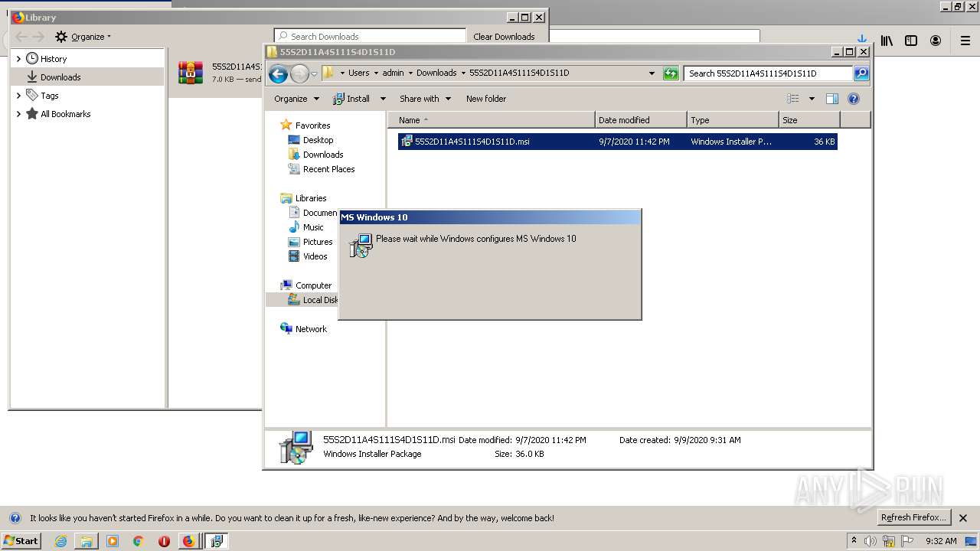Open recent locations dropdown beside forward arrow
This screenshot has height=551, width=980.
(x=314, y=74)
